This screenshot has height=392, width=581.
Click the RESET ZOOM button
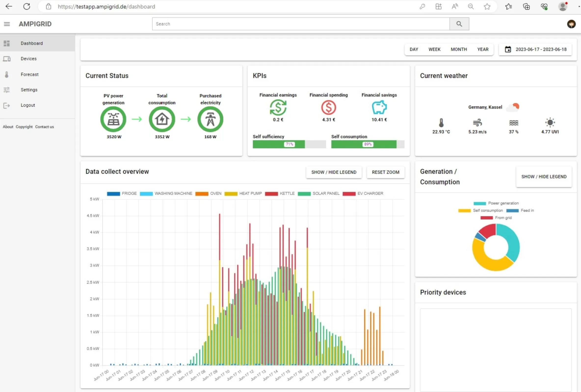click(x=385, y=172)
